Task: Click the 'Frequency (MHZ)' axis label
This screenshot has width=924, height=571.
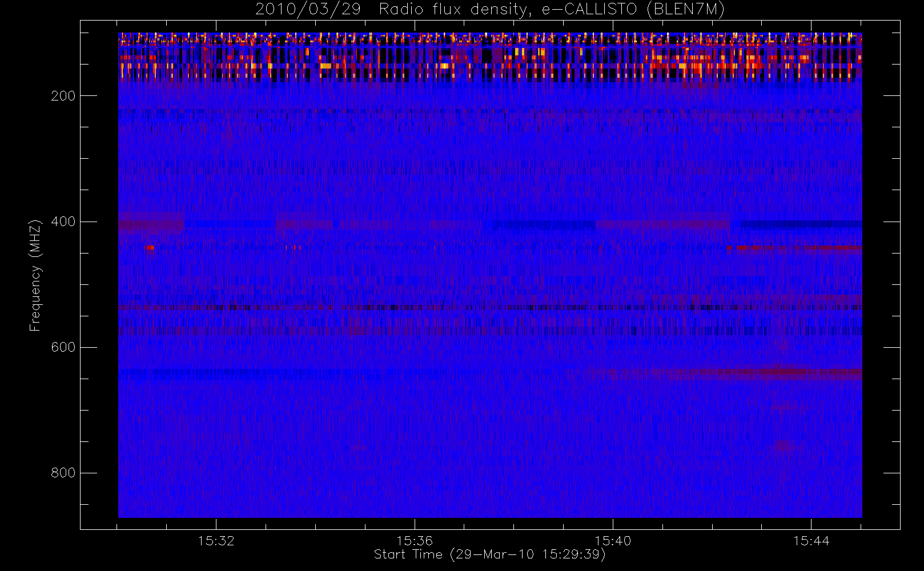Action: point(35,275)
